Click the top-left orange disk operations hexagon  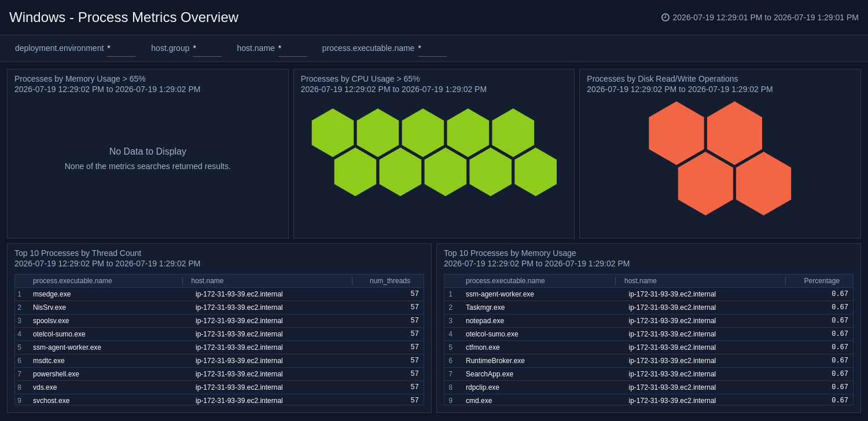676,133
